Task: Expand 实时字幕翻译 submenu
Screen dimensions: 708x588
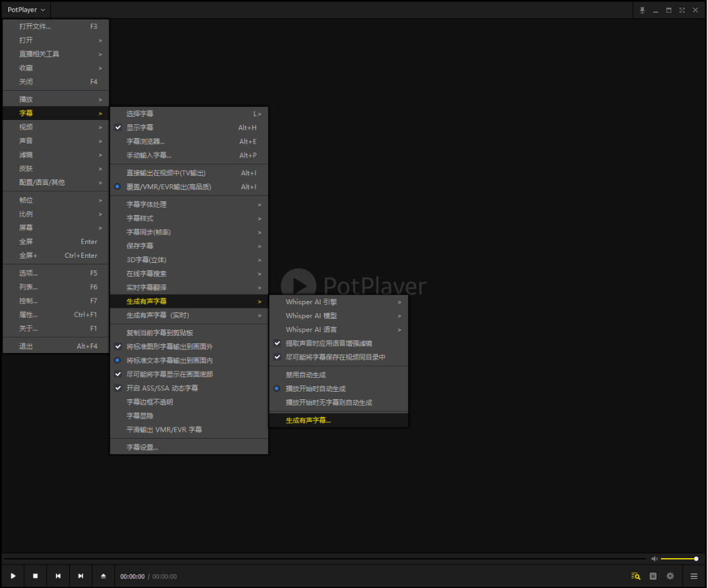Action: tap(189, 288)
